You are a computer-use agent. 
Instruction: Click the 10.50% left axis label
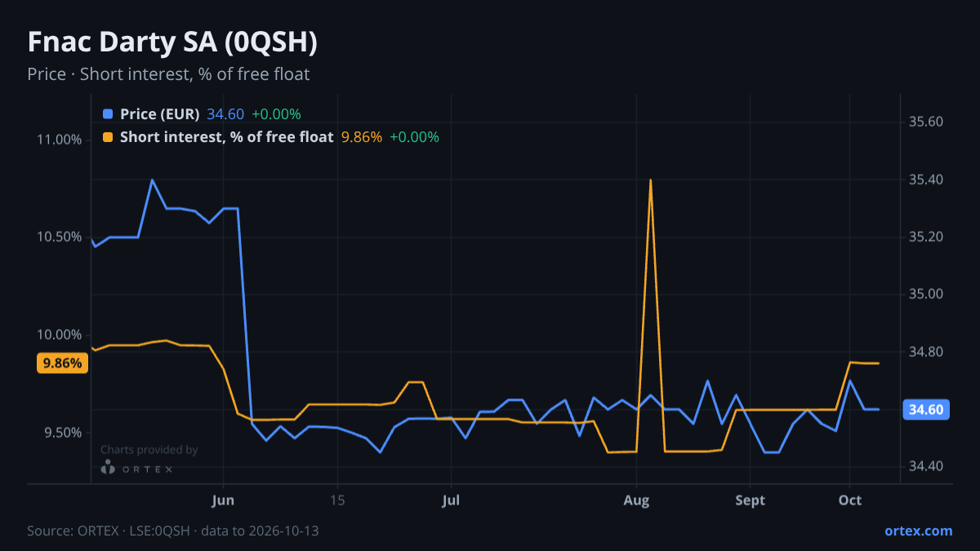click(60, 238)
